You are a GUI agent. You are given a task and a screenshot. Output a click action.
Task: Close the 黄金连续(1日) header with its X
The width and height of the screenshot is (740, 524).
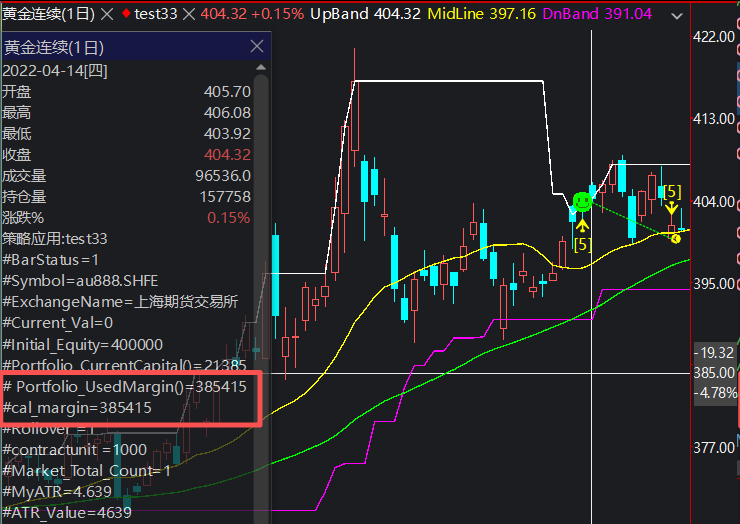(106, 15)
